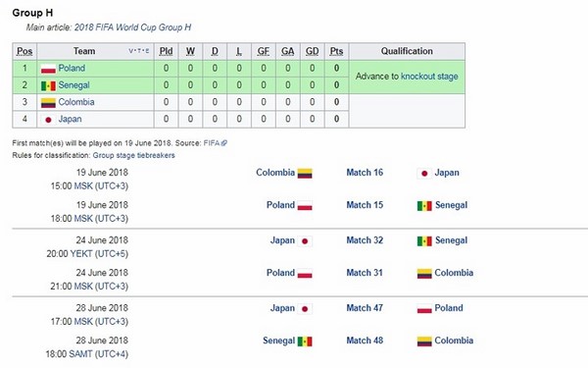This screenshot has height=368, width=588.
Task: Click the external link icon next to FIFA
Action: [224, 143]
